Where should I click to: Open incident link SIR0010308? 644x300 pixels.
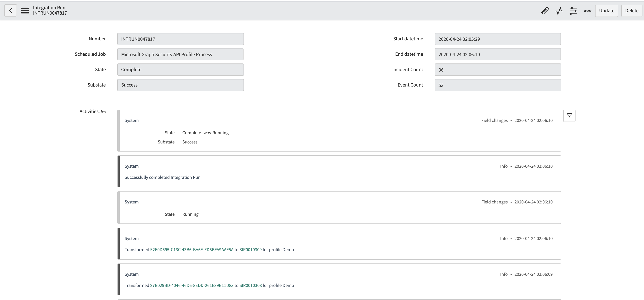[250, 285]
